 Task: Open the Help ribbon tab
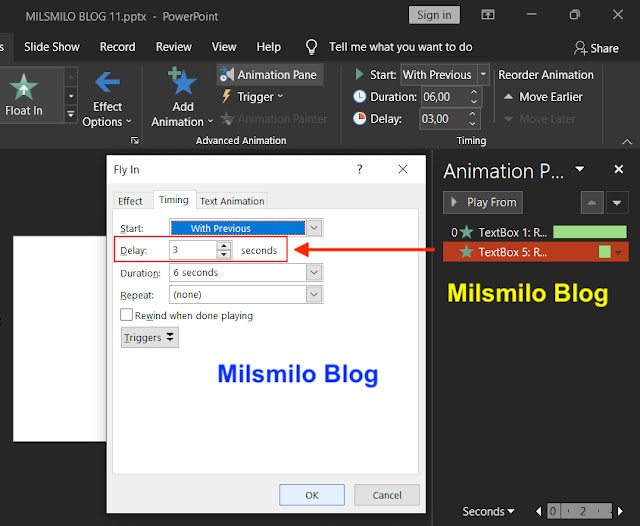click(268, 47)
